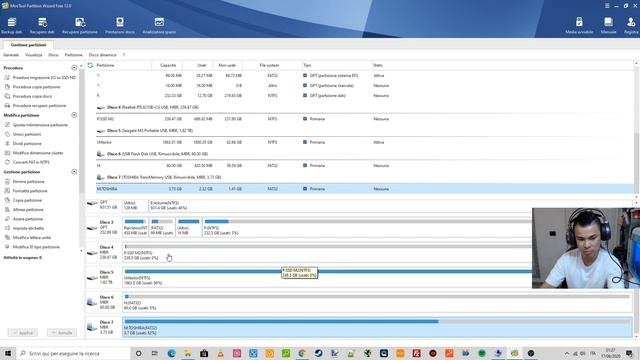Open the Backup dati tool
This screenshot has width=640, height=360.
(11, 25)
